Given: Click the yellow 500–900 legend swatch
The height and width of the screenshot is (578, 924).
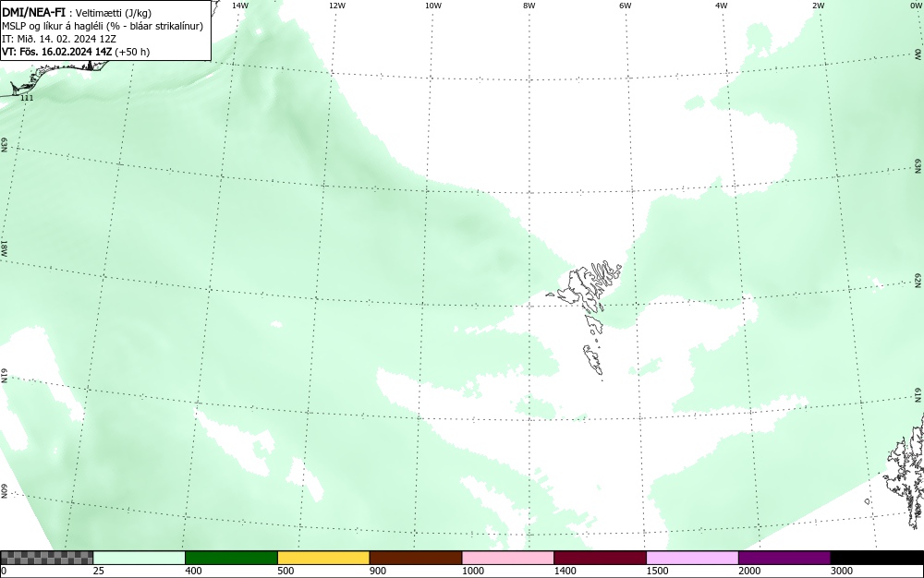Looking at the screenshot, I should [x=323, y=558].
